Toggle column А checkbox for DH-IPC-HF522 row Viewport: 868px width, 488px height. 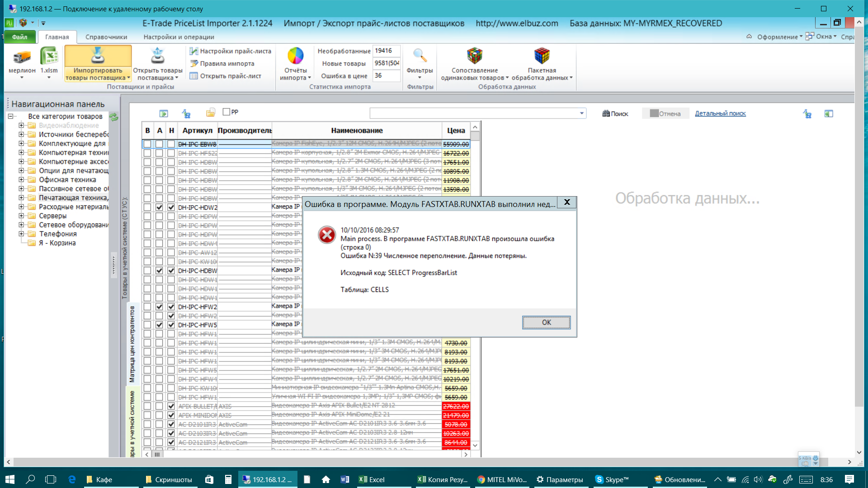click(159, 153)
